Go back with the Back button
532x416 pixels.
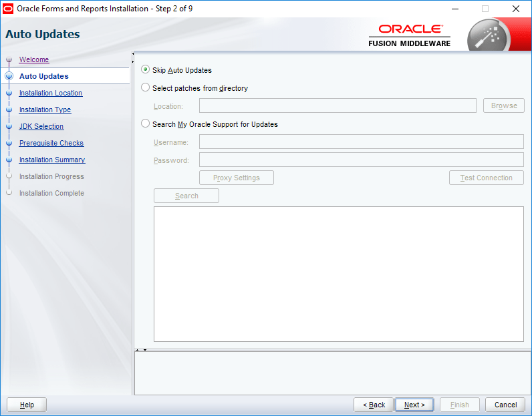(x=374, y=405)
